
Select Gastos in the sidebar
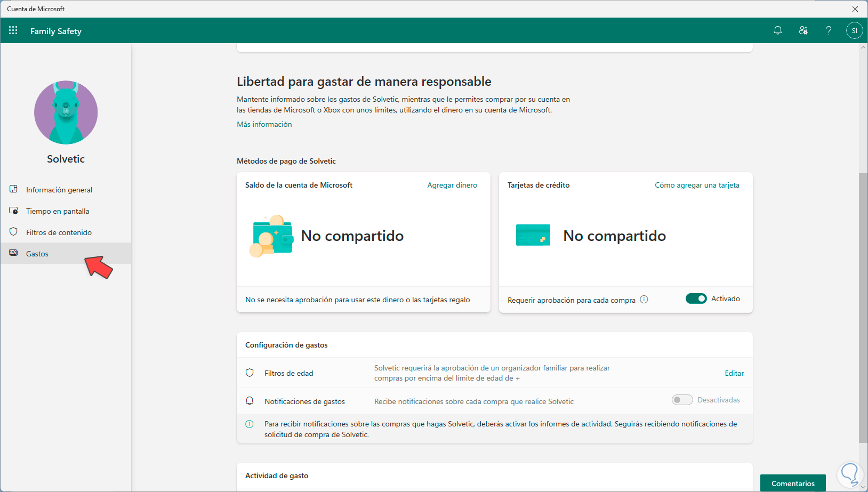click(x=66, y=254)
